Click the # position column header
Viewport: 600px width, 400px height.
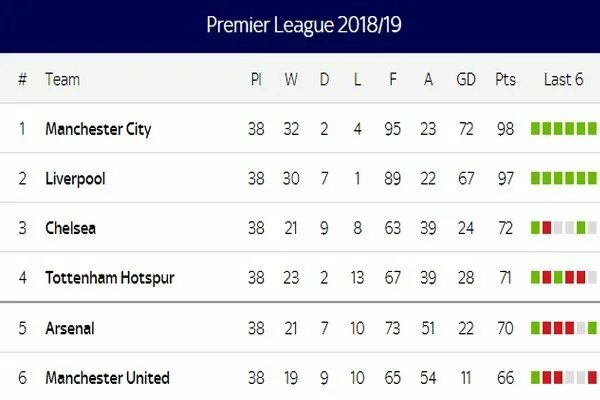(22, 79)
